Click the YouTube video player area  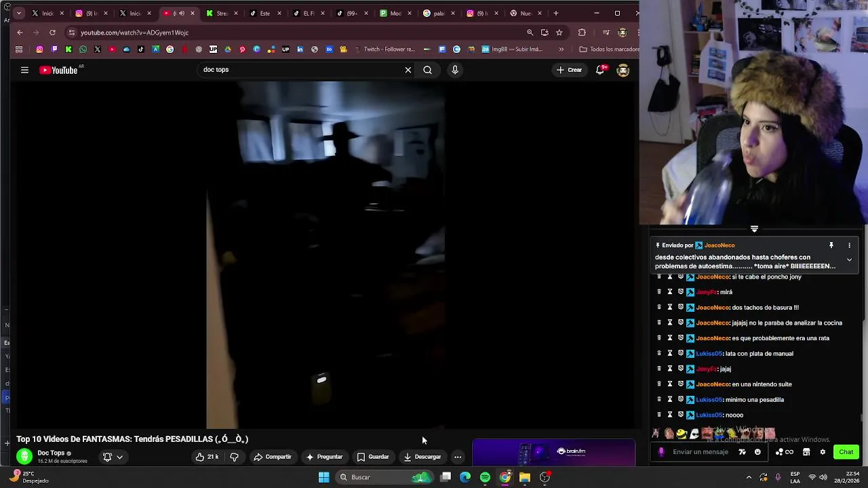point(325,255)
